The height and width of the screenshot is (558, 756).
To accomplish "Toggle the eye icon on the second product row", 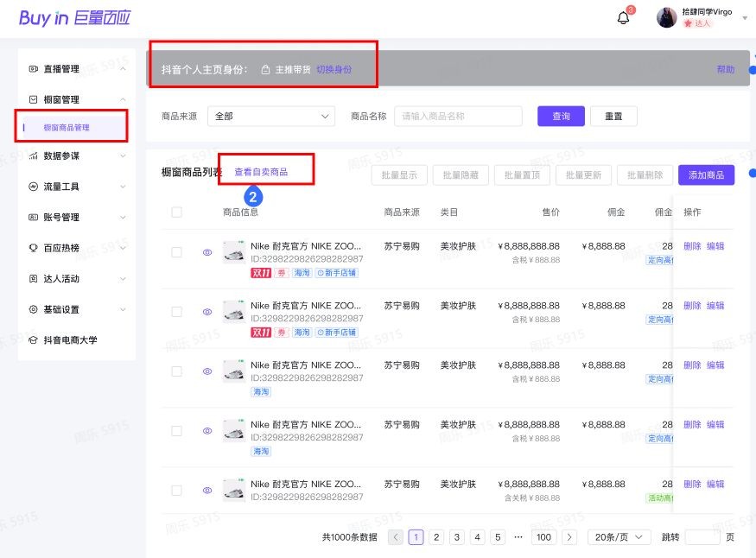I will [207, 312].
